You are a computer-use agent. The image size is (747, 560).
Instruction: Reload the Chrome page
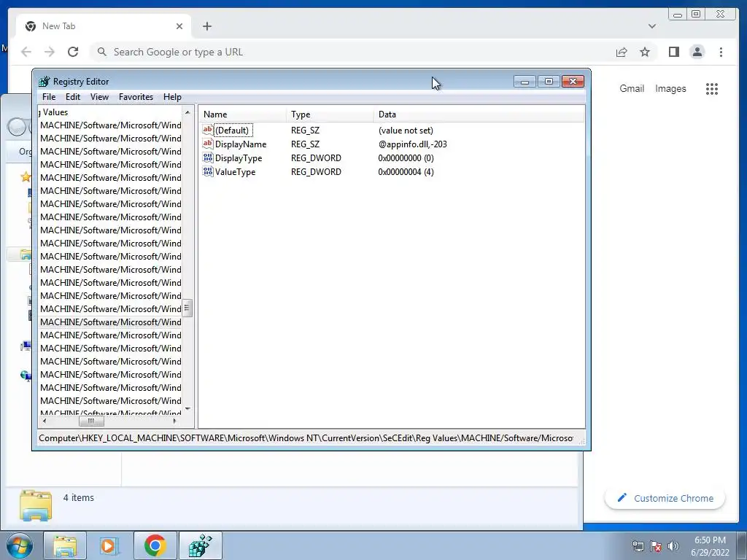tap(73, 52)
